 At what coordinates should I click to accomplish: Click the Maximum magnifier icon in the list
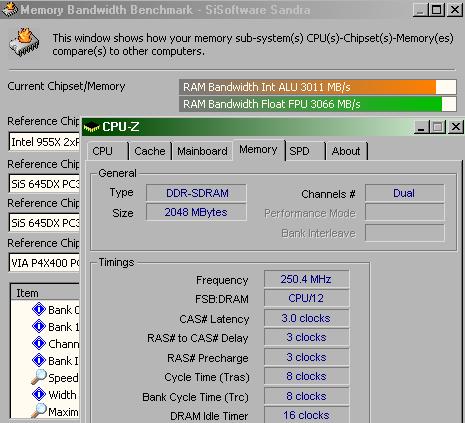39,411
